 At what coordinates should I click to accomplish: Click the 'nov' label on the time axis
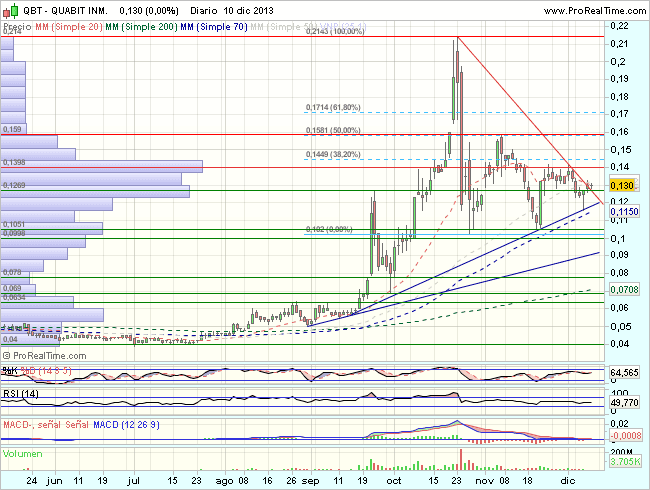click(485, 480)
